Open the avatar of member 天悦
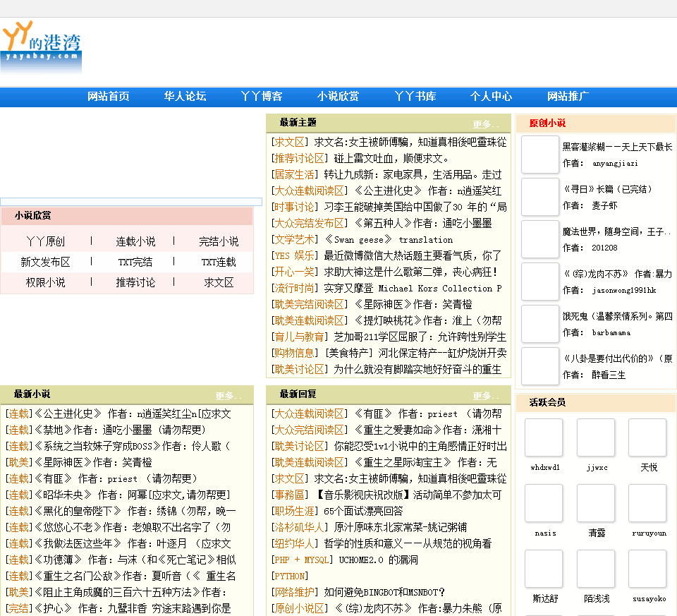The image size is (677, 616). point(647,437)
